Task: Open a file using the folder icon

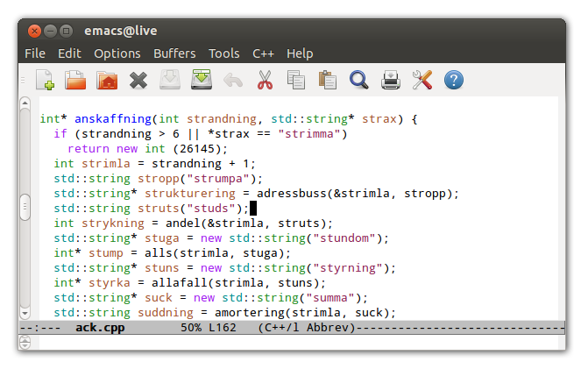Action: pos(75,81)
